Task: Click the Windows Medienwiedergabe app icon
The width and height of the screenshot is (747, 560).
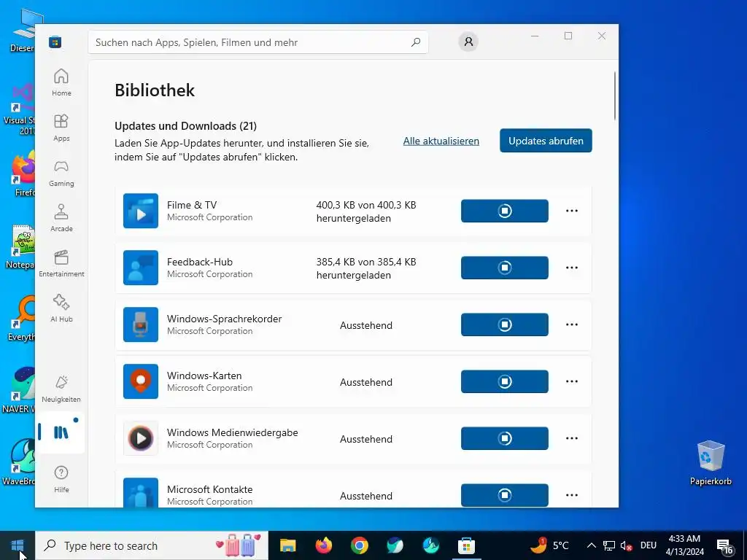Action: (x=141, y=438)
